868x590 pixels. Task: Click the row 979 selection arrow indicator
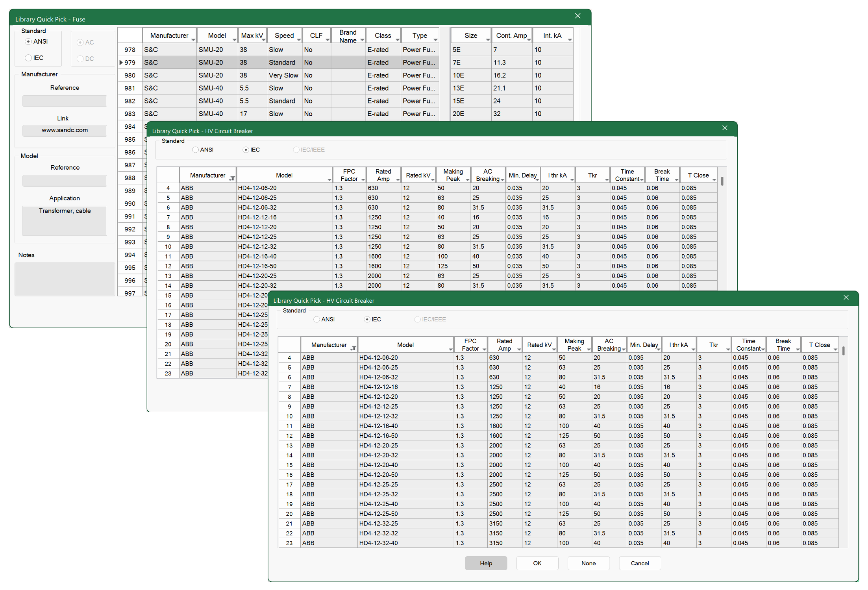click(121, 63)
